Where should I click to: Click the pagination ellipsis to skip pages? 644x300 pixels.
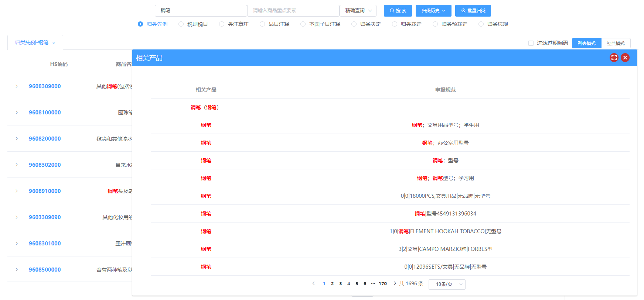point(373,284)
